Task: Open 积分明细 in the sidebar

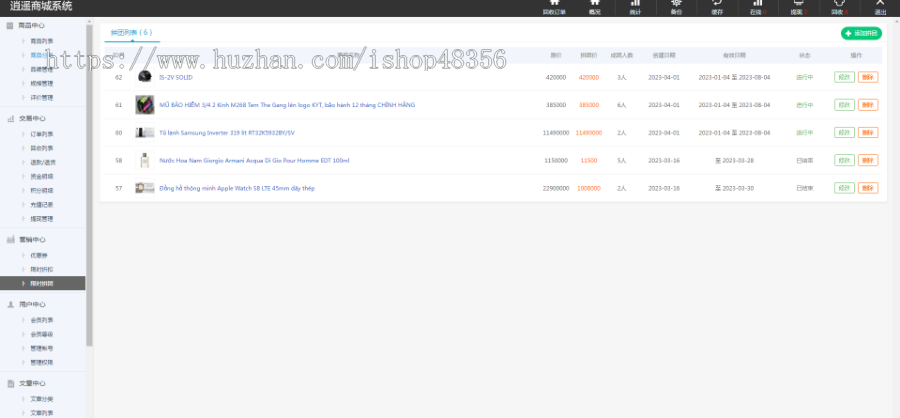Action: click(x=41, y=191)
